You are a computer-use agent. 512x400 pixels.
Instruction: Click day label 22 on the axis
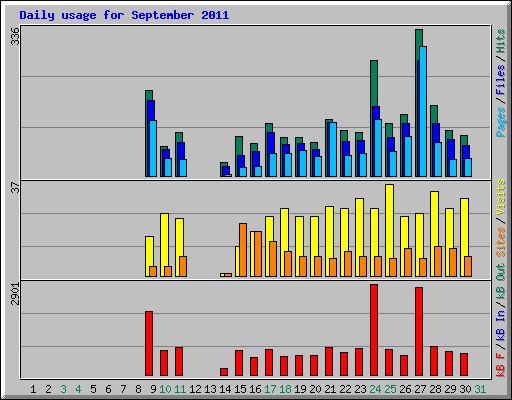click(x=345, y=389)
